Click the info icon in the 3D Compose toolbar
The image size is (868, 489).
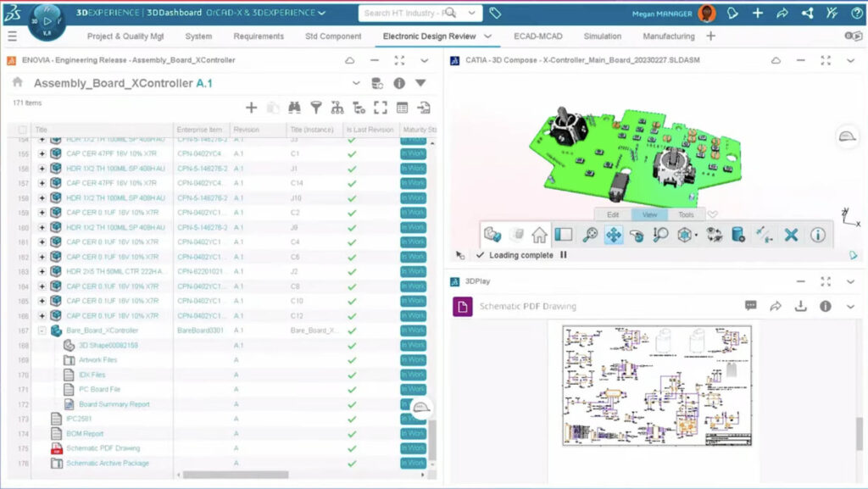pyautogui.click(x=816, y=235)
